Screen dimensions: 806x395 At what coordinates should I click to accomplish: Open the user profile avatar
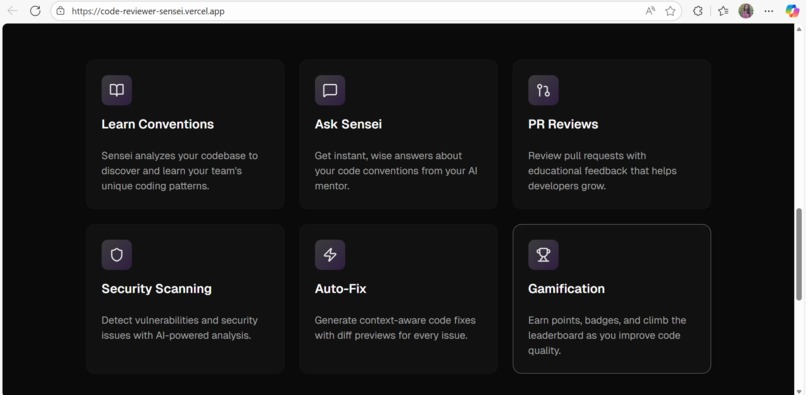[x=746, y=11]
